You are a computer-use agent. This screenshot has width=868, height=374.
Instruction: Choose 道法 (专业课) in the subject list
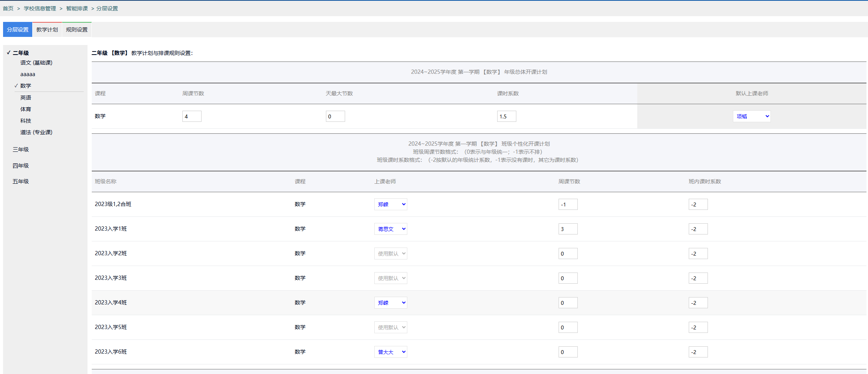tap(36, 132)
